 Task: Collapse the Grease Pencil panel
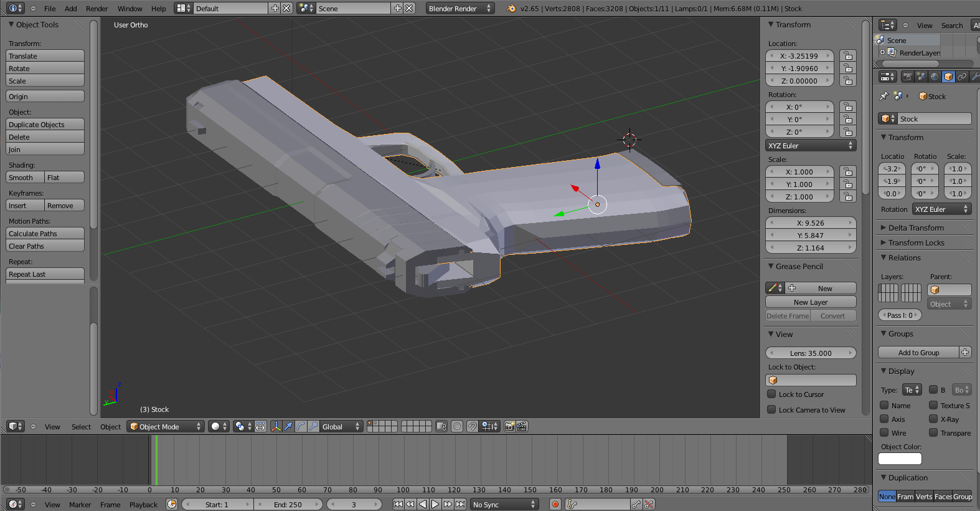pos(799,266)
